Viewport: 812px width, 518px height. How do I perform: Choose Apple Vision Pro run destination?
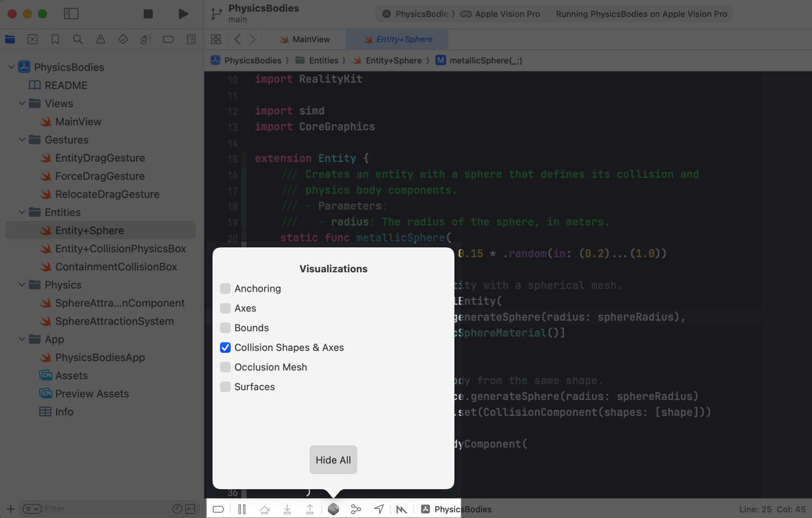click(x=500, y=14)
